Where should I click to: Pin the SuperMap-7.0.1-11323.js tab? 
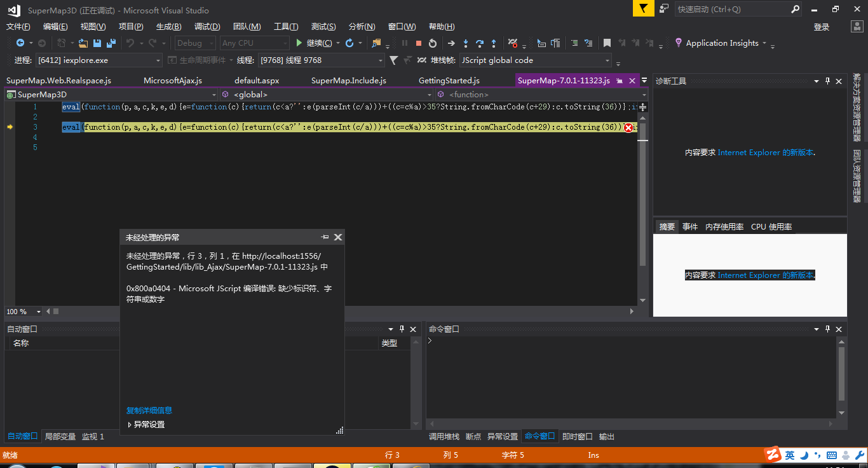click(619, 81)
